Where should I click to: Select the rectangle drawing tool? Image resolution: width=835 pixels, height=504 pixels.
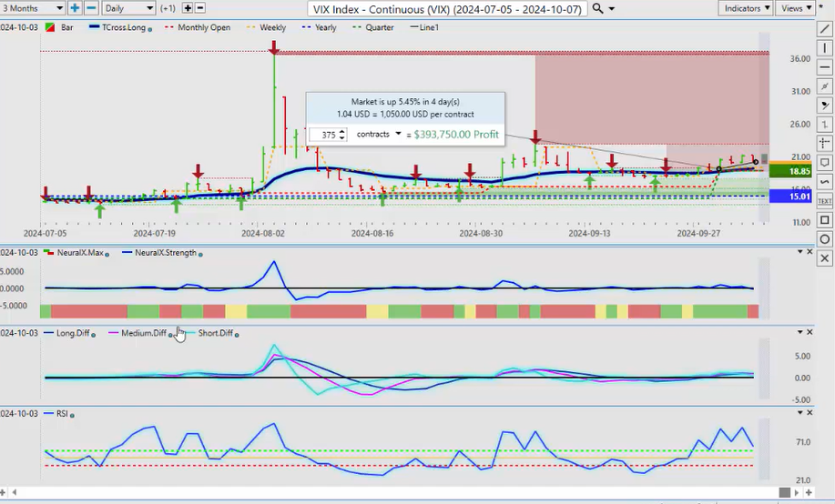(824, 220)
